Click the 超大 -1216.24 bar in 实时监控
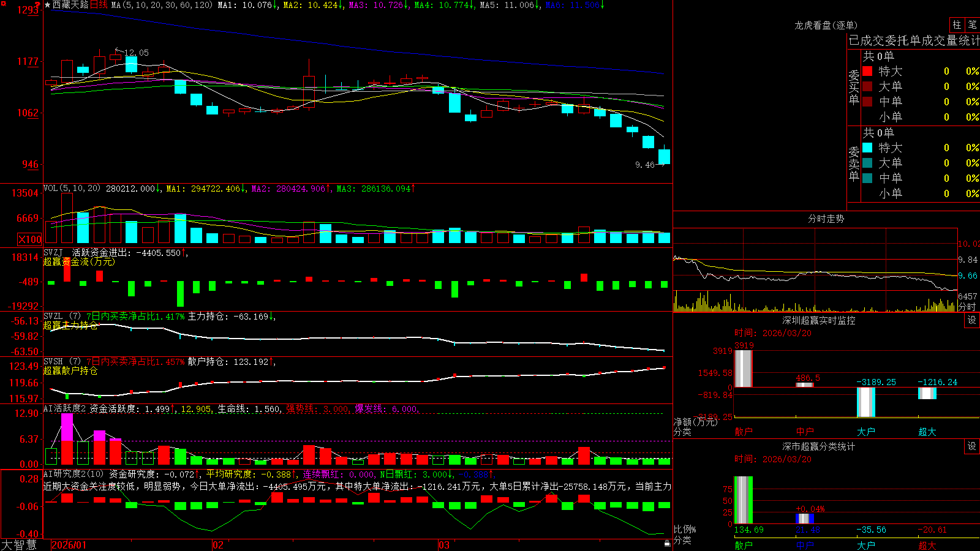This screenshot has height=551, width=980. (x=927, y=393)
